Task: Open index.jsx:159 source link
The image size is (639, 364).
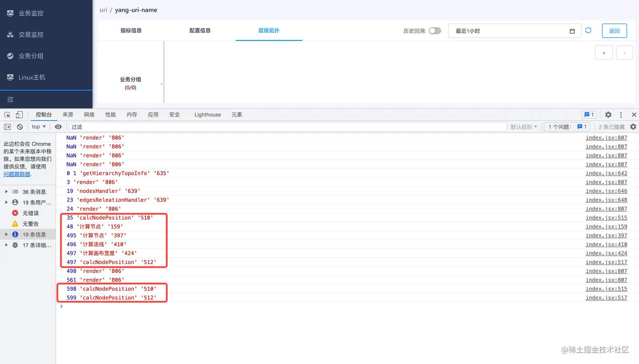Action: tap(606, 226)
